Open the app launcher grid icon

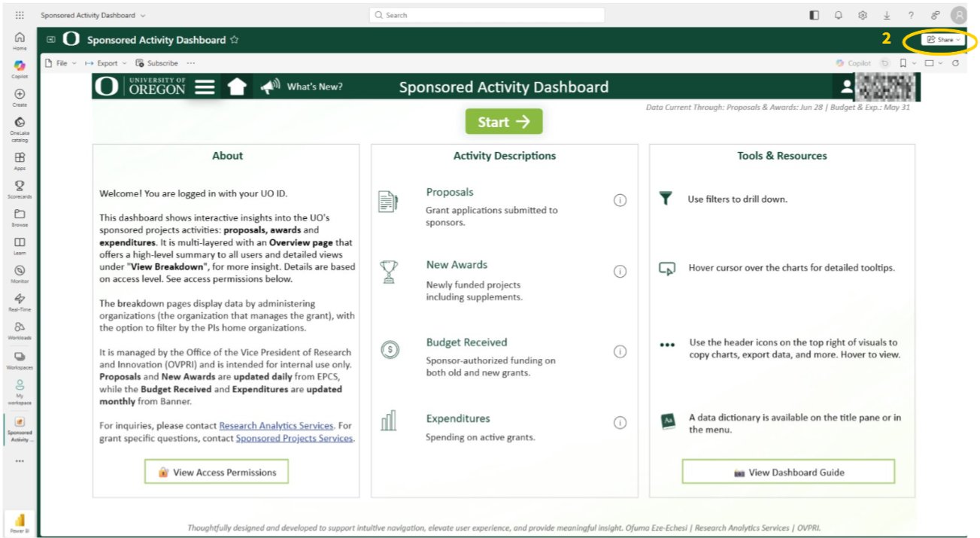[20, 15]
